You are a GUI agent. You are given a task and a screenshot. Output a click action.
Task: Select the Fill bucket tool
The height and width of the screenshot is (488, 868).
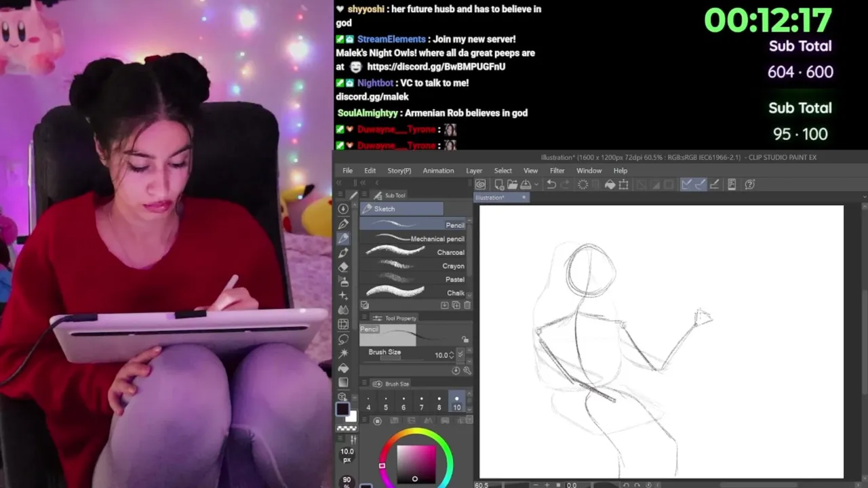tap(343, 368)
